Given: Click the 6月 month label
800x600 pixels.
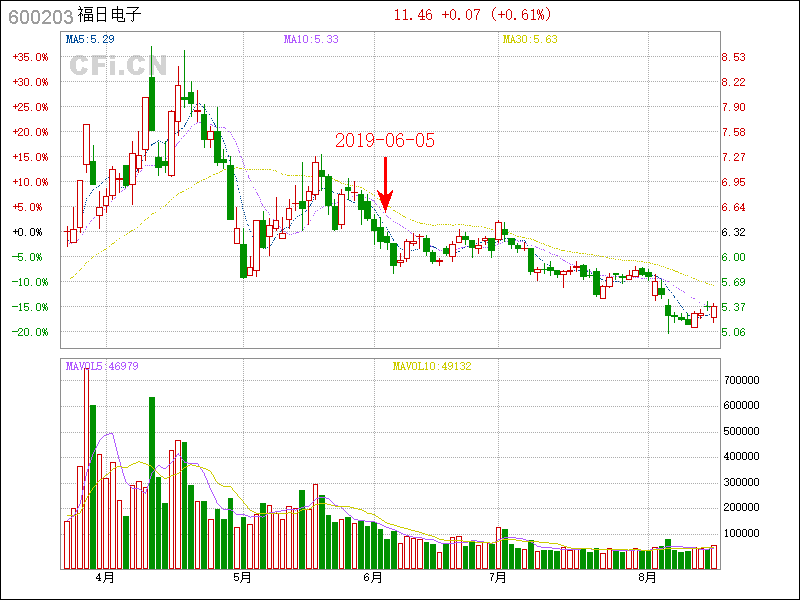Looking at the screenshot, I should [x=373, y=578].
